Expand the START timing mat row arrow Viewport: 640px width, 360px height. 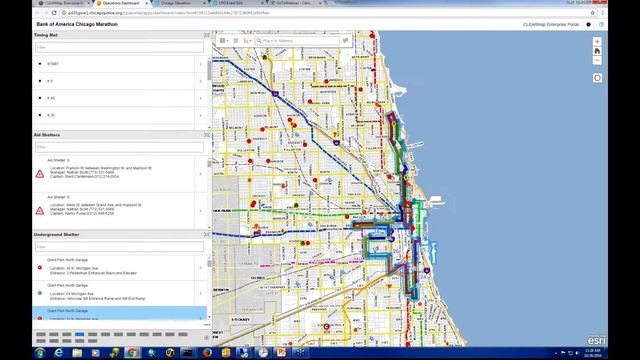click(200, 64)
